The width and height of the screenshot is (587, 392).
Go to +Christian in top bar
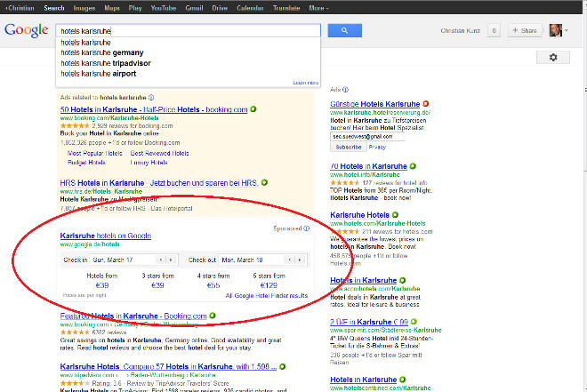(20, 8)
